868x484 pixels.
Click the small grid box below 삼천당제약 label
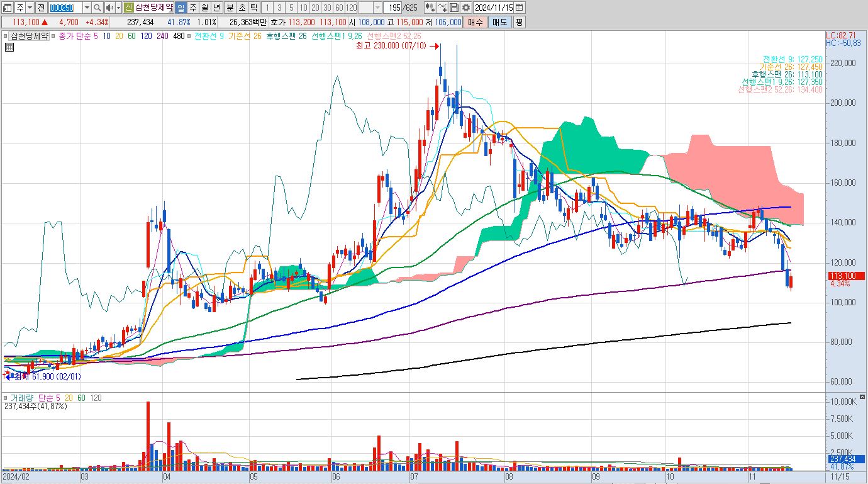9,47
